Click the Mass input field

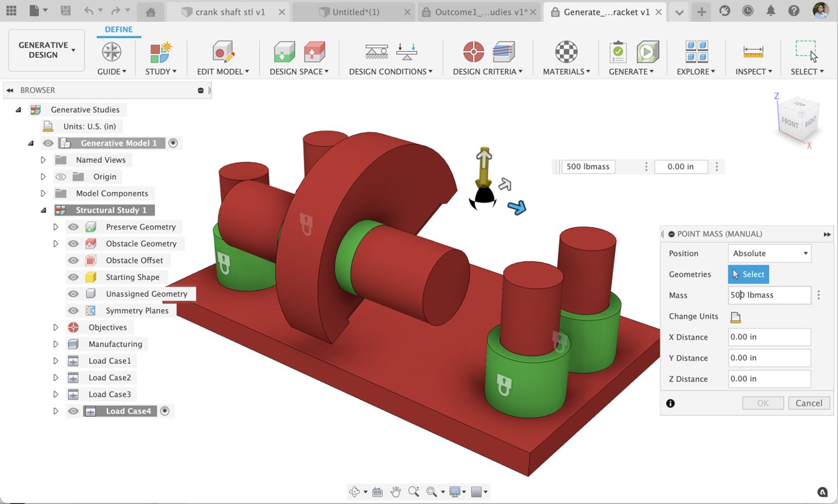(769, 295)
